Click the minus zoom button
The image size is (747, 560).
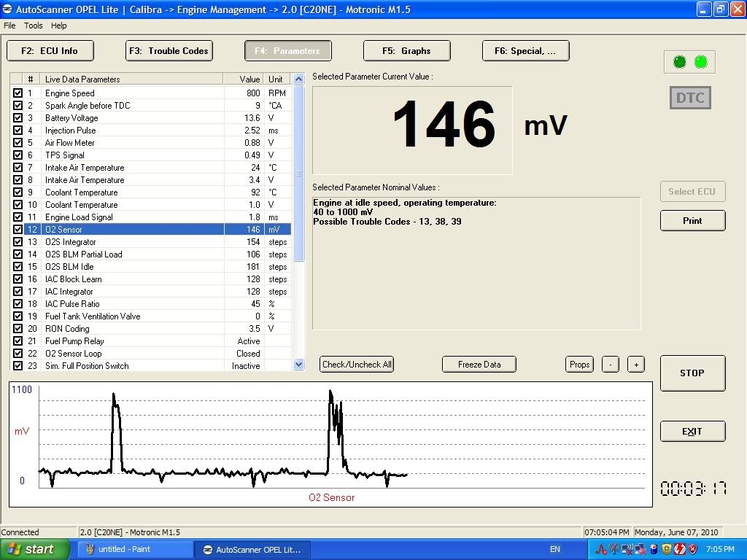coord(610,365)
